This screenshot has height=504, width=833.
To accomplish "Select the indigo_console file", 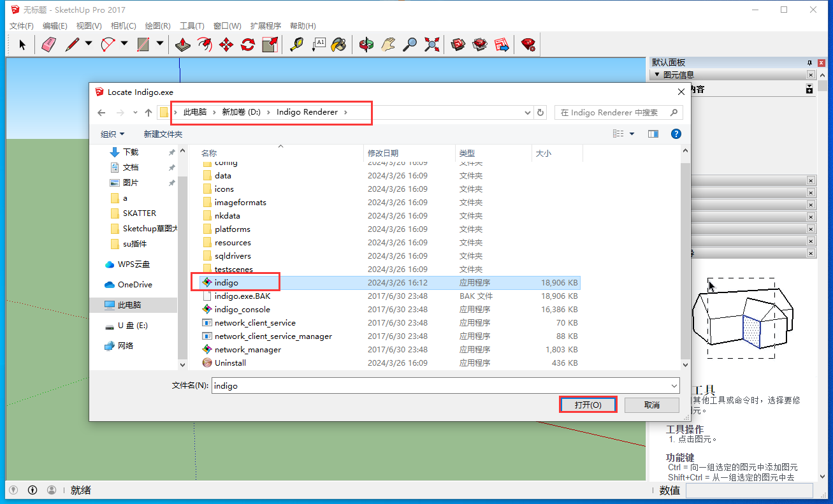I will (x=242, y=309).
